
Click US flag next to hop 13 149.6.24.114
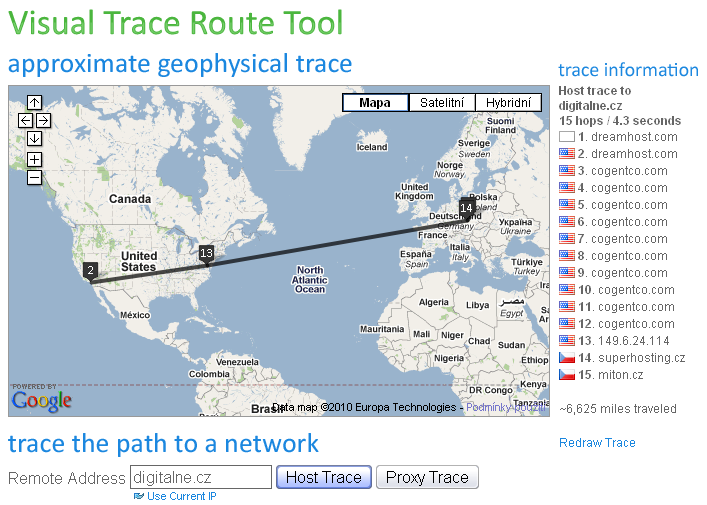[x=567, y=340]
